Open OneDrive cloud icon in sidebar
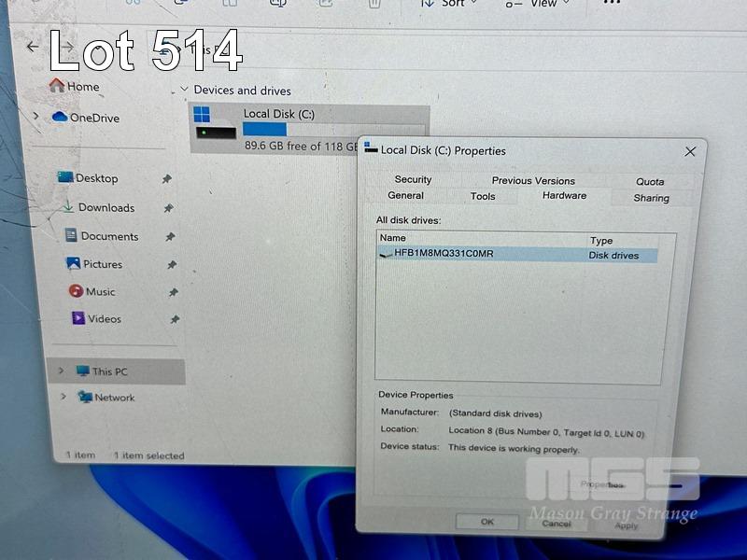The width and height of the screenshot is (747, 560). coord(60,118)
